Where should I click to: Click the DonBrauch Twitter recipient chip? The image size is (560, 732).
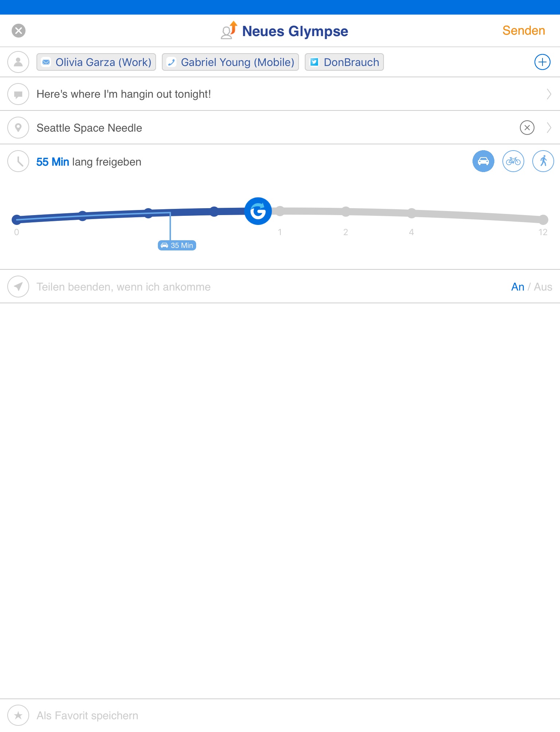tap(344, 62)
